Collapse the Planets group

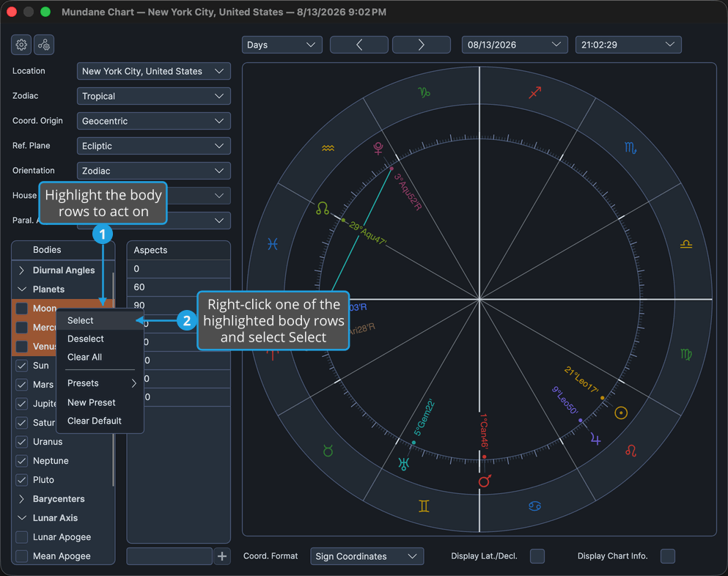coord(21,289)
